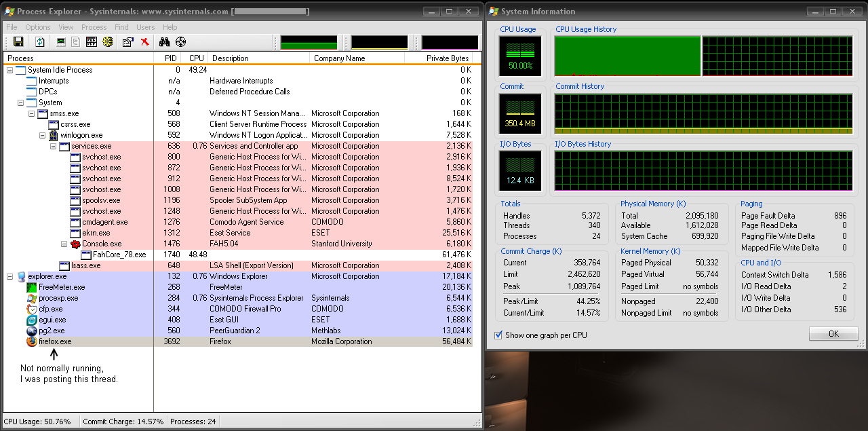868x431 pixels.
Task: Sort by the CPU column header
Action: [x=195, y=58]
